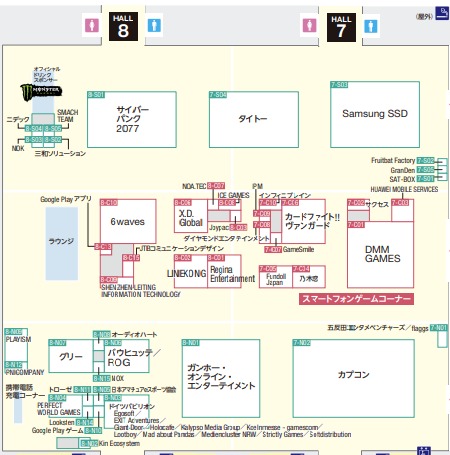This screenshot has height=455, width=450.
Task: Open the バウヒュッテ/ROG booth
Action: click(126, 356)
